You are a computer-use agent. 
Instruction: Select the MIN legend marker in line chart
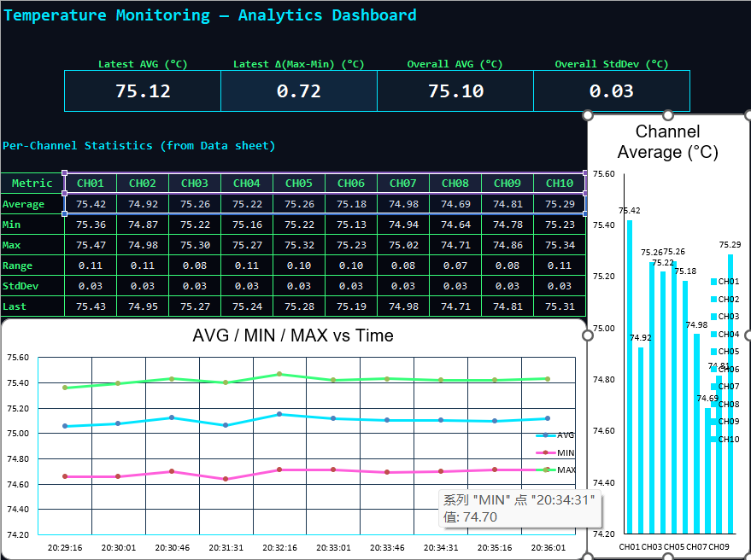[545, 452]
